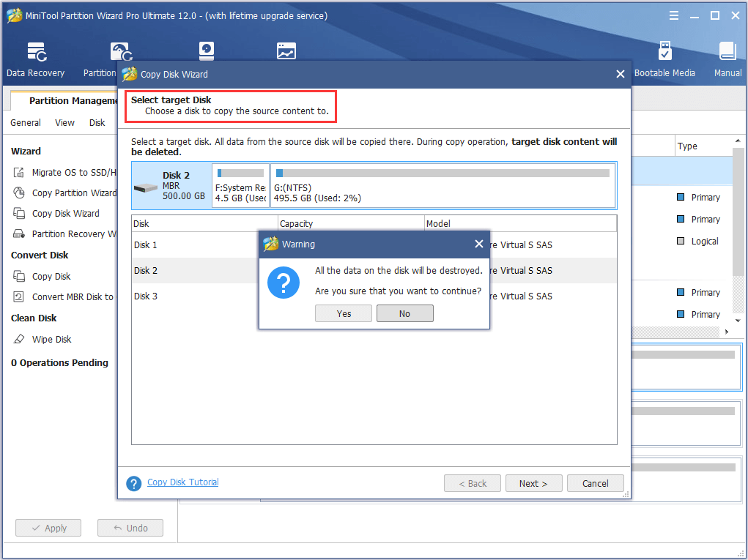Open the View menu
The image size is (748, 560).
tap(64, 123)
